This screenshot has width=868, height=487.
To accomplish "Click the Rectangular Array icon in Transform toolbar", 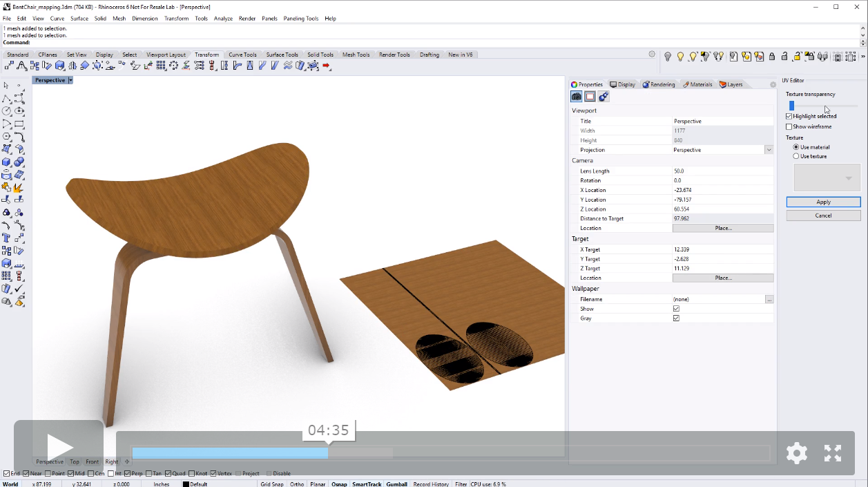I will coord(161,66).
